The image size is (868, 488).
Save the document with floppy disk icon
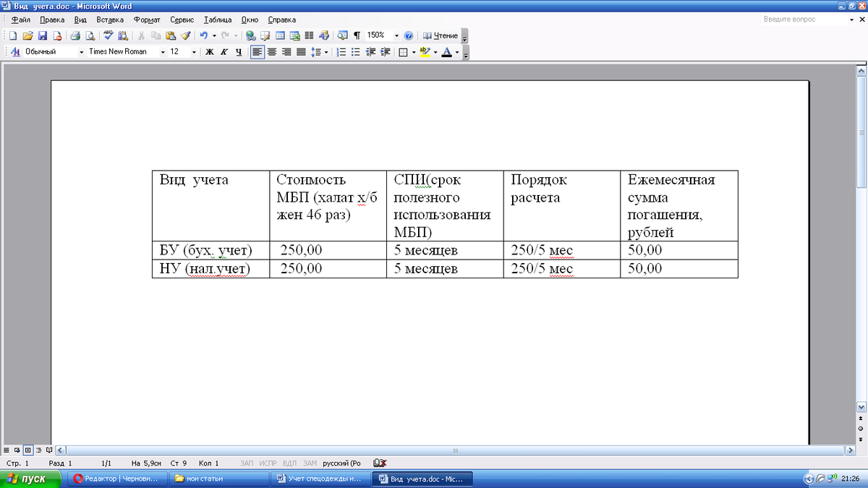(42, 35)
